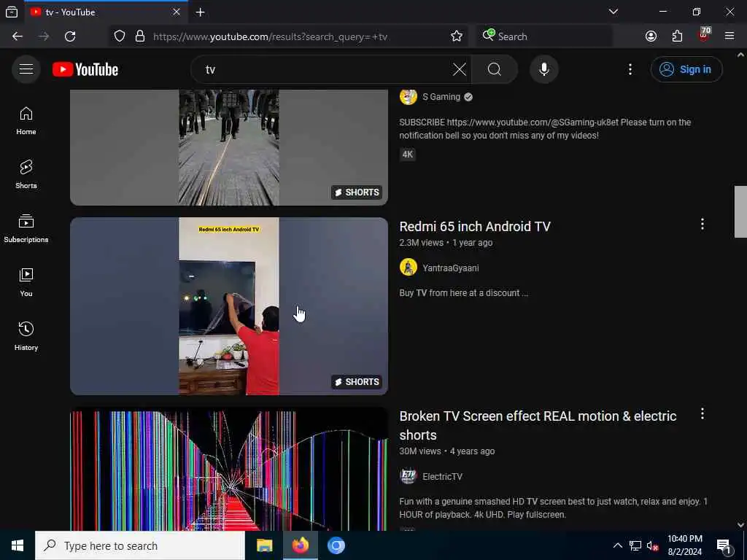
Task: Open the muted volume tray icon
Action: [653, 545]
